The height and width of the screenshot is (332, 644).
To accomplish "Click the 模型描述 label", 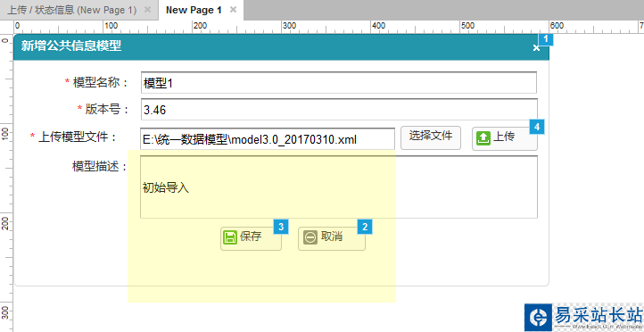I will click(99, 167).
